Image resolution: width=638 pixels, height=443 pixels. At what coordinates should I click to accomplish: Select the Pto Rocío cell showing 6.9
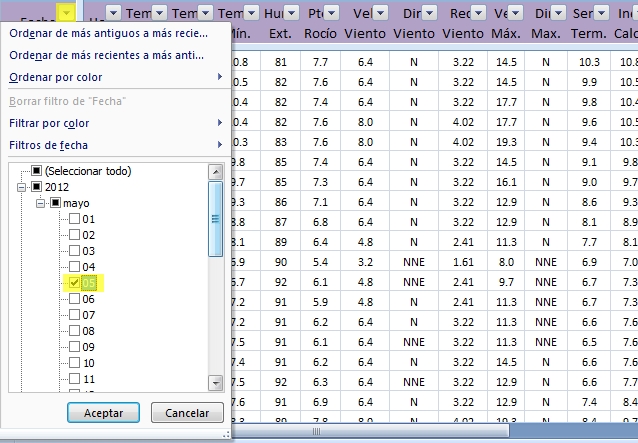pyautogui.click(x=321, y=402)
